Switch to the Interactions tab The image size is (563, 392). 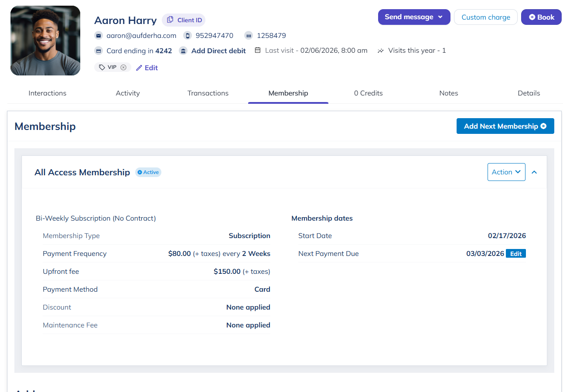coord(48,93)
